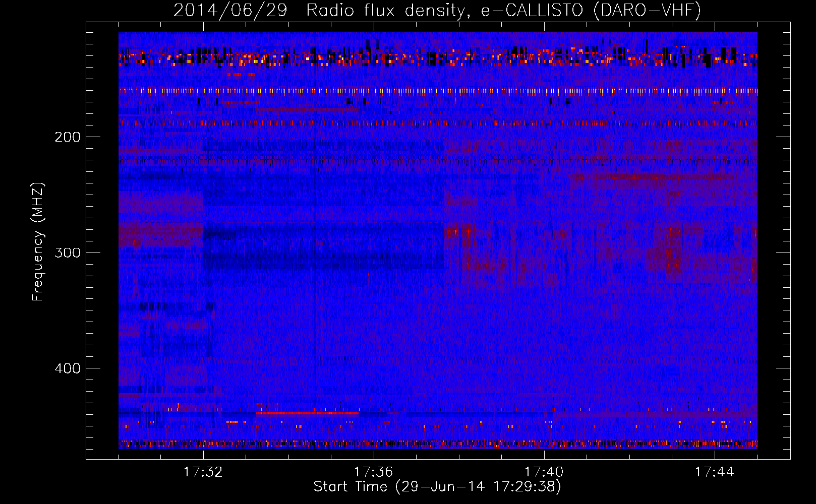
Task: Click the 17:40 time tick label
Action: tap(544, 472)
